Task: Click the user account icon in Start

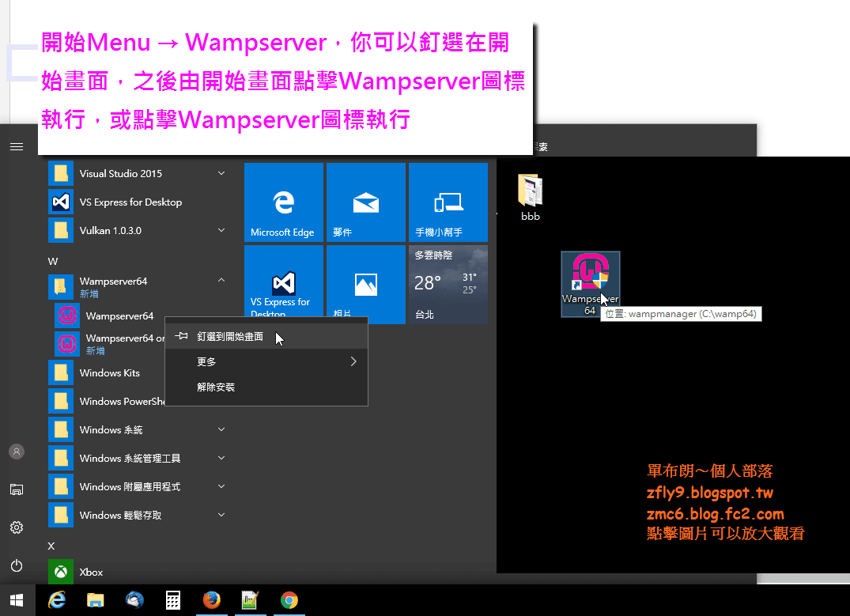Action: coord(17,452)
